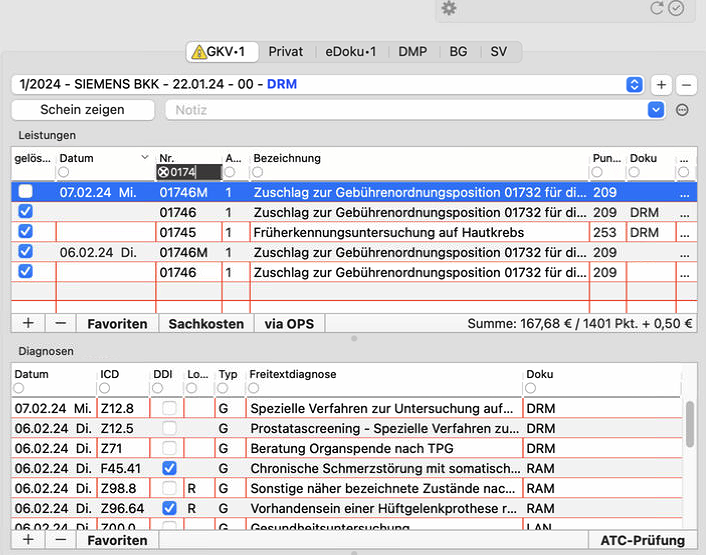Toggle DDI checkbox for Z12.5 diagnosis

point(169,428)
